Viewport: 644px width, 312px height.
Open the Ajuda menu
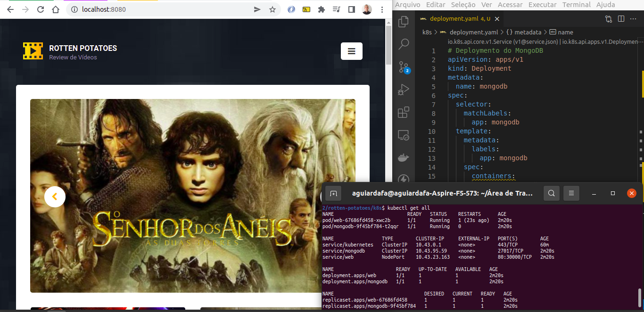605,5
